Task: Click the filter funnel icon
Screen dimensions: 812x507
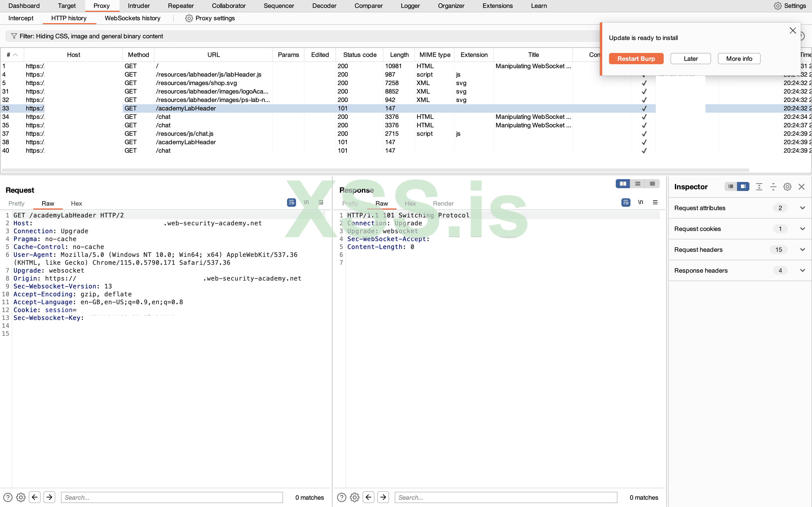Action: [14, 36]
